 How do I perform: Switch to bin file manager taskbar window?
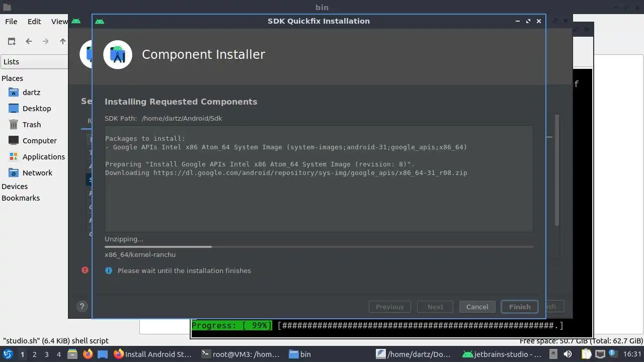(328, 354)
